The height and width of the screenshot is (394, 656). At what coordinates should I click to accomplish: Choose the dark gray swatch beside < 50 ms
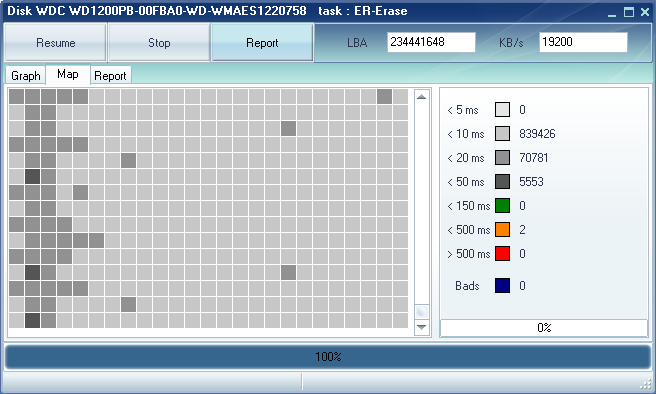[x=502, y=182]
